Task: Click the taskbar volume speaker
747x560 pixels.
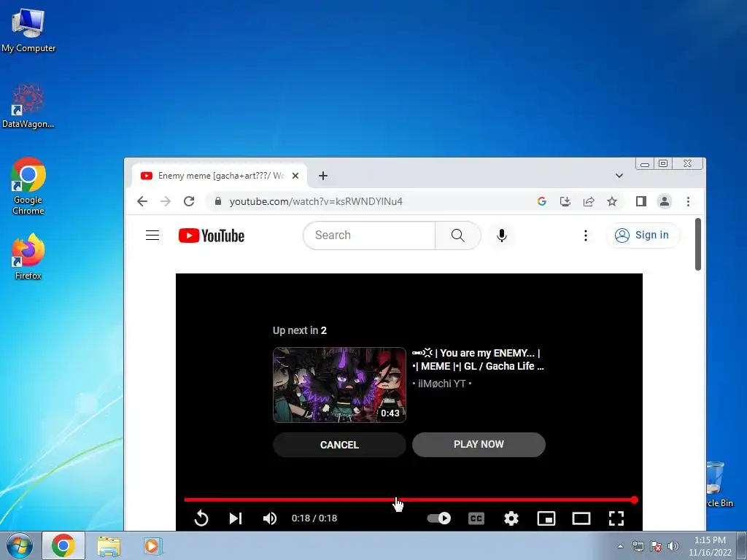Action: (673, 546)
